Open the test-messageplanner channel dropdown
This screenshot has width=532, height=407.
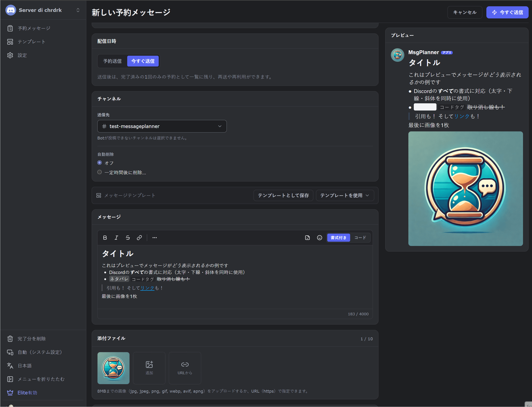[x=162, y=126]
